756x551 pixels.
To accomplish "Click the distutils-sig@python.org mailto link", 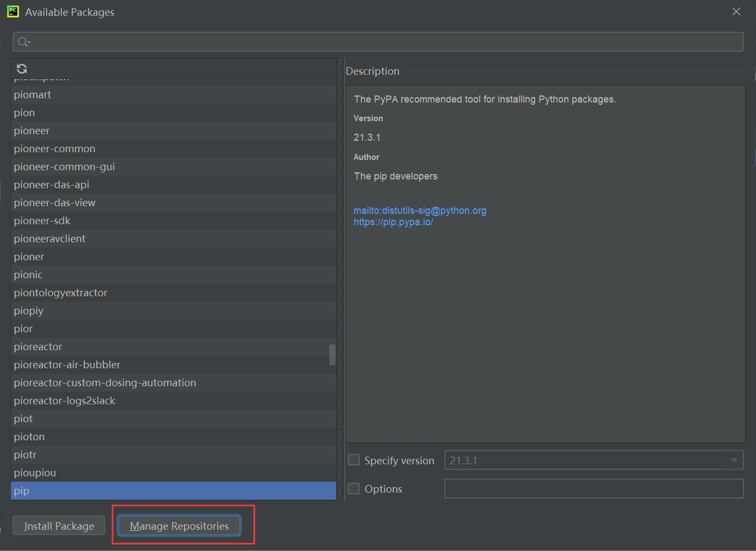I will point(420,210).
